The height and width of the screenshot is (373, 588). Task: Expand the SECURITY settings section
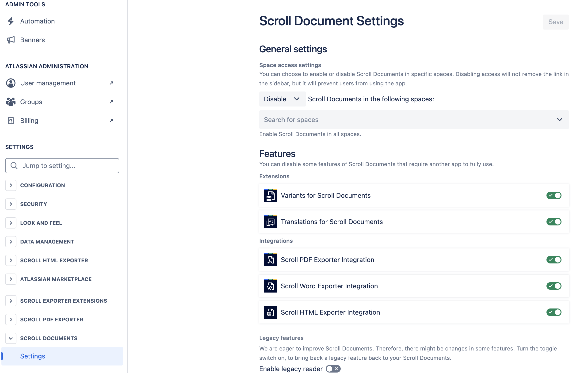11,204
